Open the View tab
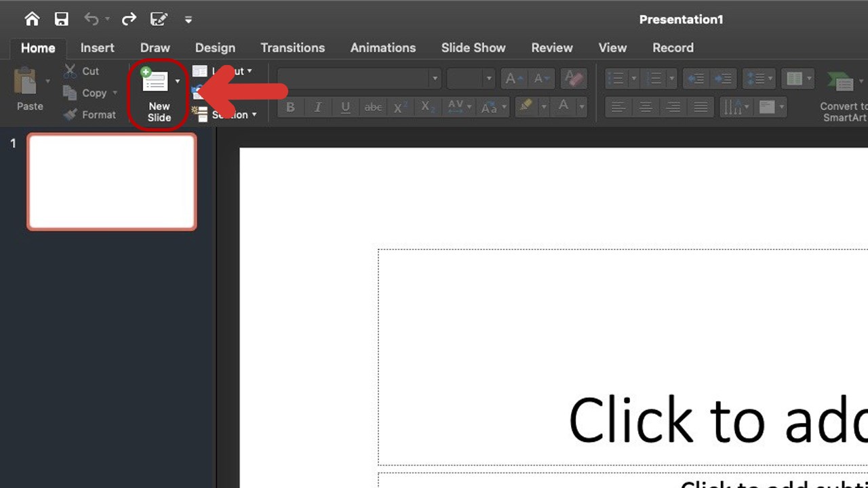 click(612, 47)
